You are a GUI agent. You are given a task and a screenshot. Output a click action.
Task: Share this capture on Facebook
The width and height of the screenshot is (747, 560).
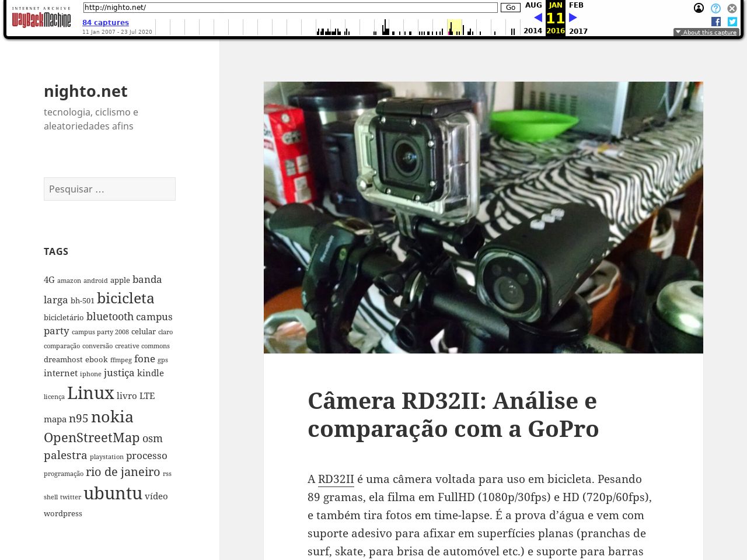716,22
